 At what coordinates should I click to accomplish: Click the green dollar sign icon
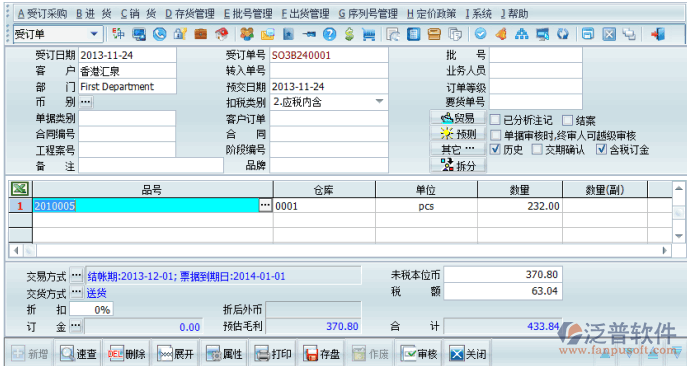[x=349, y=34]
